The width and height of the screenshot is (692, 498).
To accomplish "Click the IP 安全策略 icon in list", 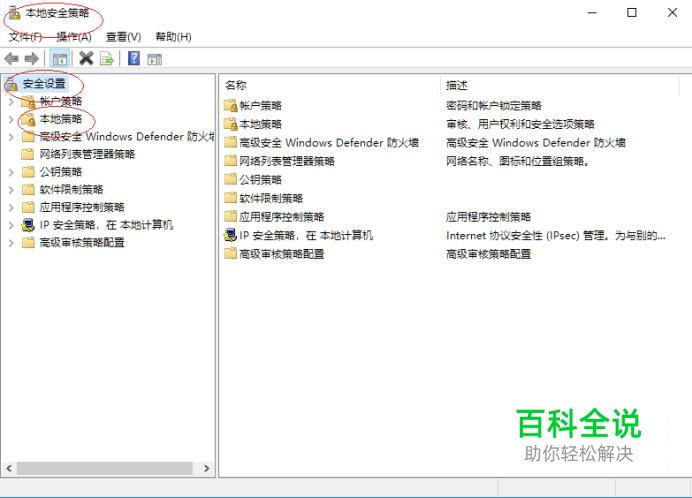I will 231,235.
